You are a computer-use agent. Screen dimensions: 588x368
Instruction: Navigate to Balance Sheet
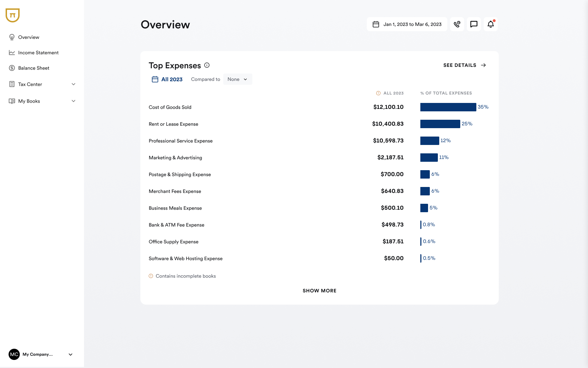click(x=34, y=68)
